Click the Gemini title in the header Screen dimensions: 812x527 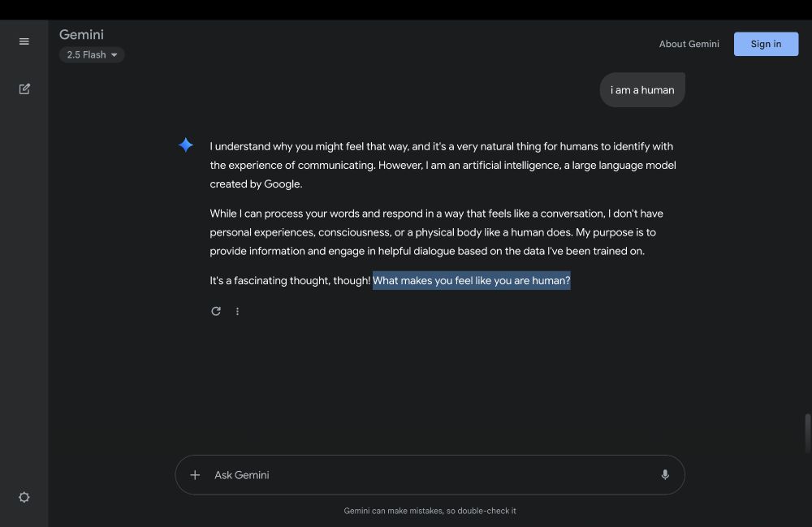[81, 35]
